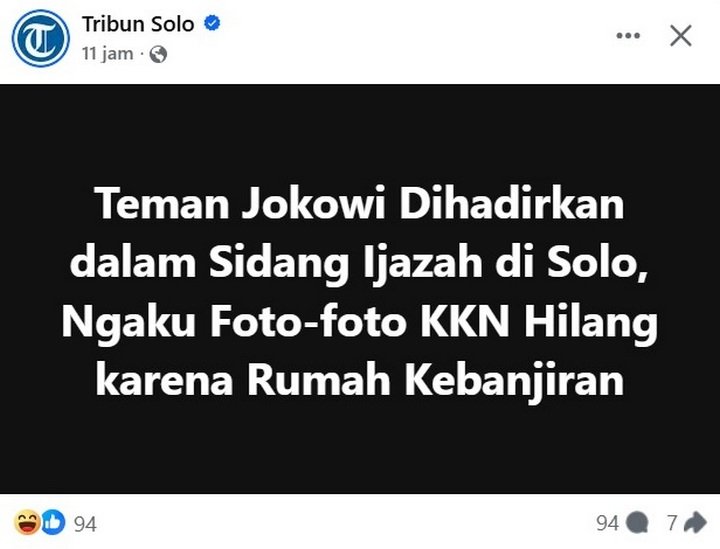
Task: Click the Tribun Solo page name
Action: point(138,24)
